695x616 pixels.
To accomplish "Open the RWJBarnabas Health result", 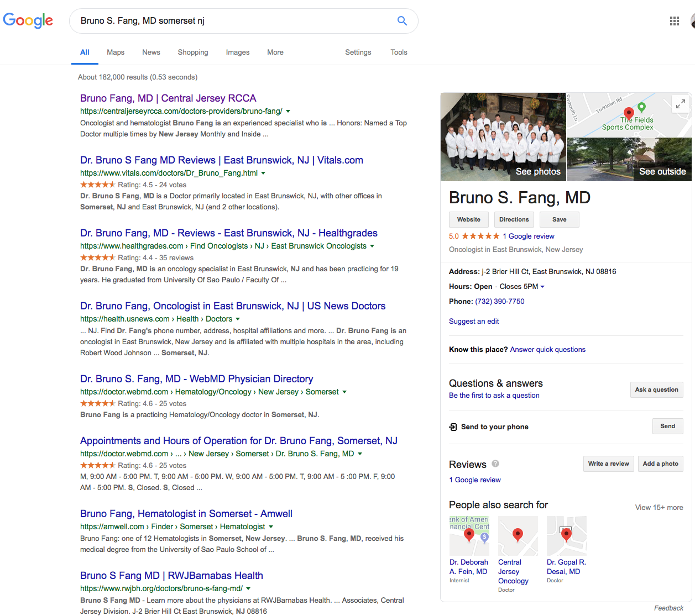I will click(x=171, y=576).
